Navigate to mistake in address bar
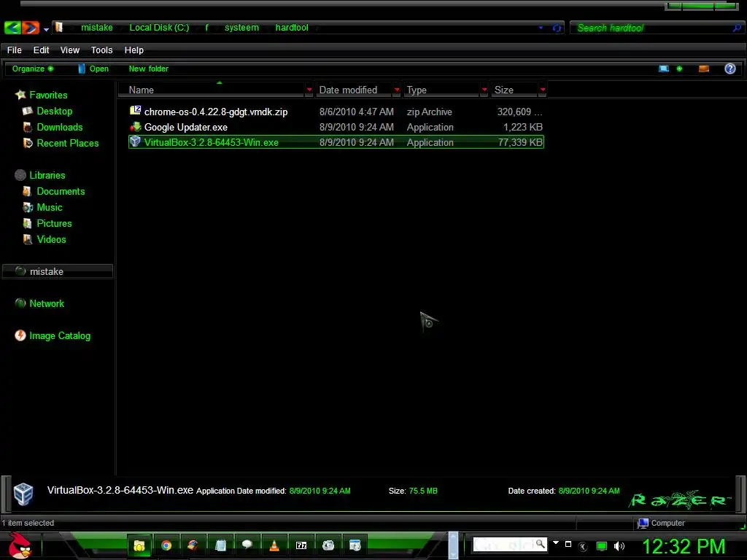Screen dimensions: 747x560 coord(97,28)
